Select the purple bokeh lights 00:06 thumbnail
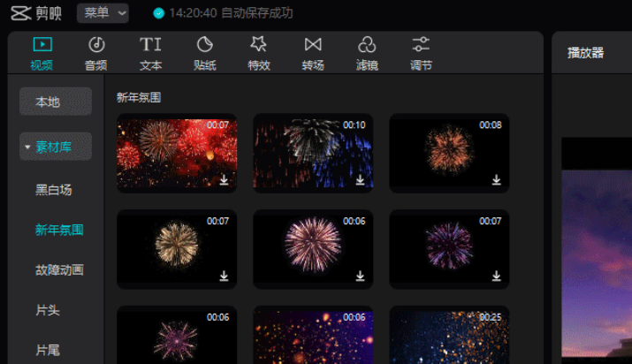This screenshot has height=364, width=632. 313,335
